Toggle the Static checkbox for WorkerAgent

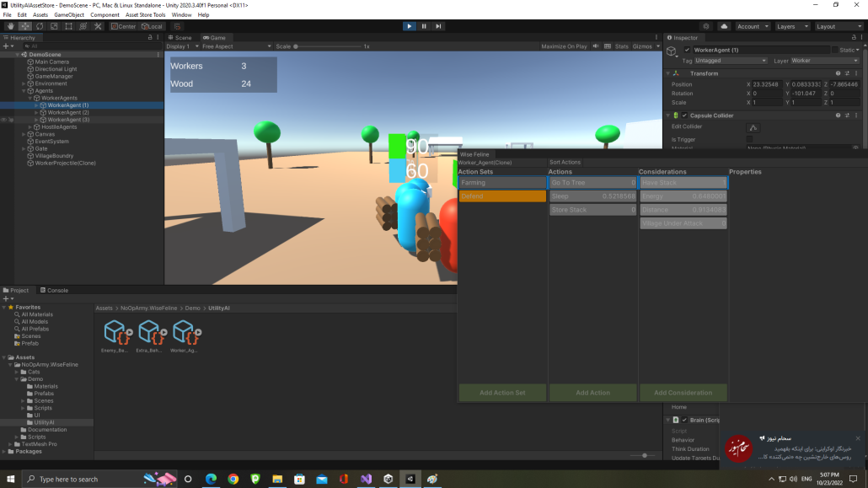coord(835,51)
